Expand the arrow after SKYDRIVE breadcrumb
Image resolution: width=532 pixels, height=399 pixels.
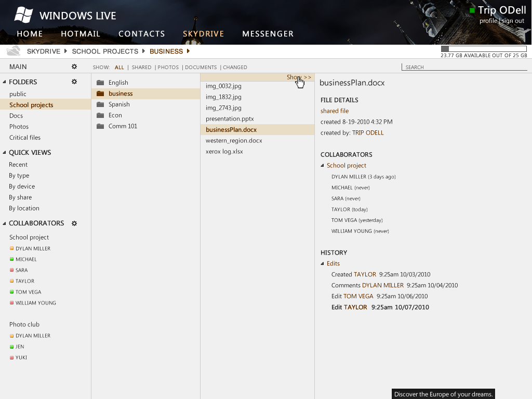tap(65, 51)
